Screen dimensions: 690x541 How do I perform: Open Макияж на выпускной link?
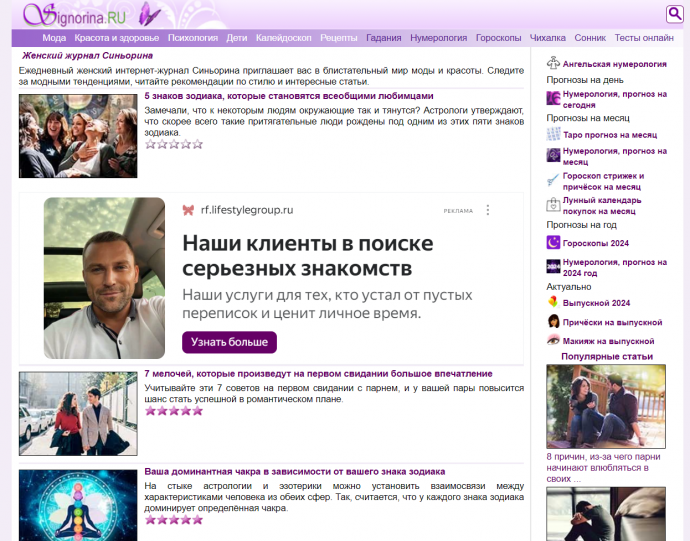(609, 341)
